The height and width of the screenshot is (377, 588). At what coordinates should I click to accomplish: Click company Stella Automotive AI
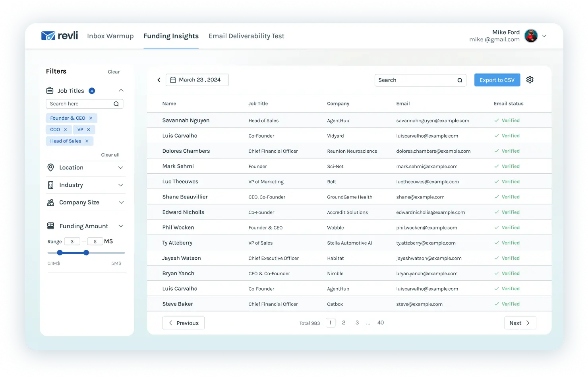[350, 243]
